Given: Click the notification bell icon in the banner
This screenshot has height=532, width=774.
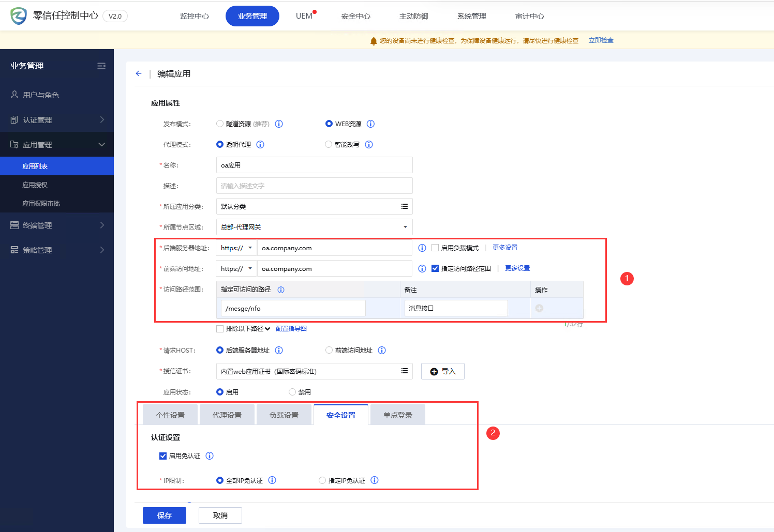Looking at the screenshot, I should pyautogui.click(x=374, y=41).
